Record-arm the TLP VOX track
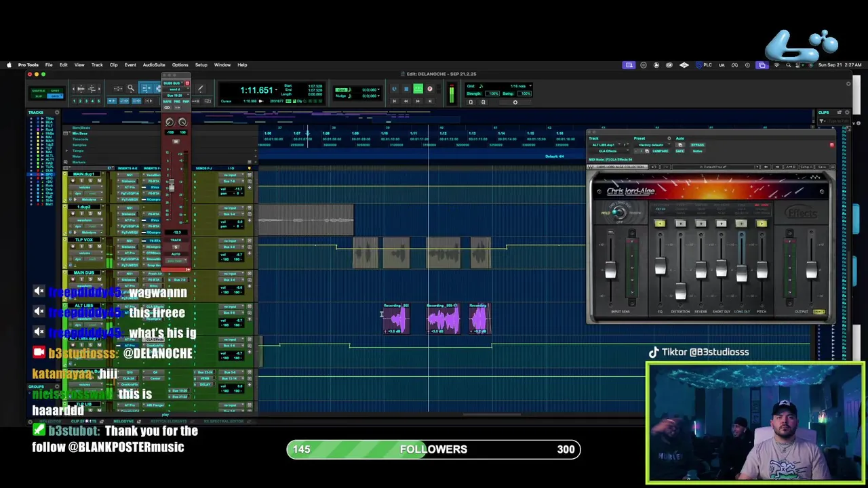The width and height of the screenshot is (868, 488). 73,246
